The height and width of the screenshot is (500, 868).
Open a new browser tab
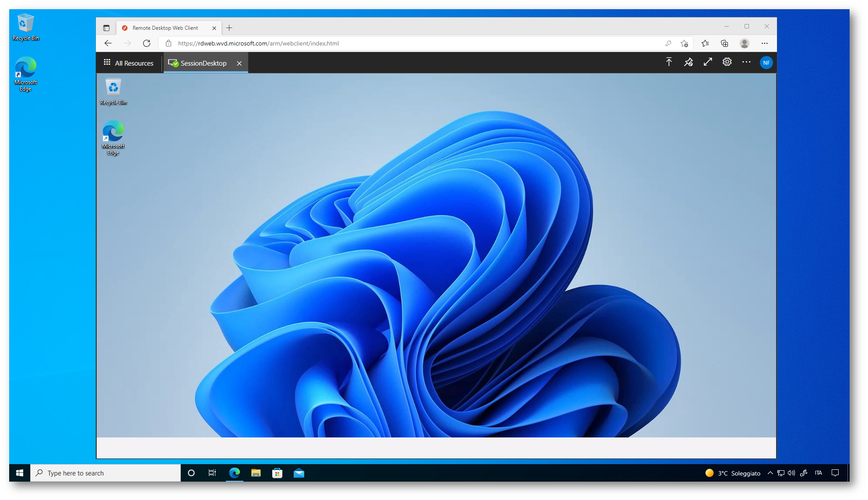(x=229, y=28)
